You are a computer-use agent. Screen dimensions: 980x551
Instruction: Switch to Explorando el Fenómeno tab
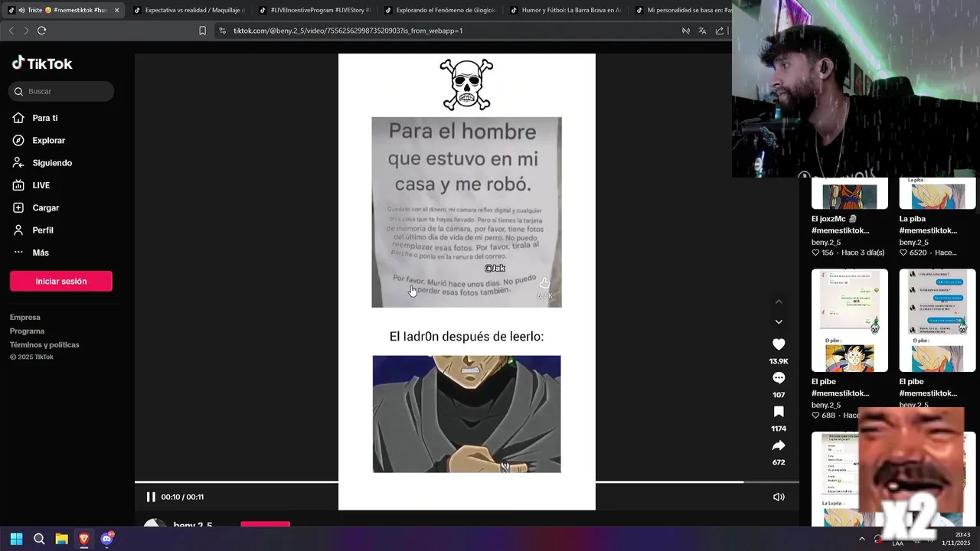[440, 10]
